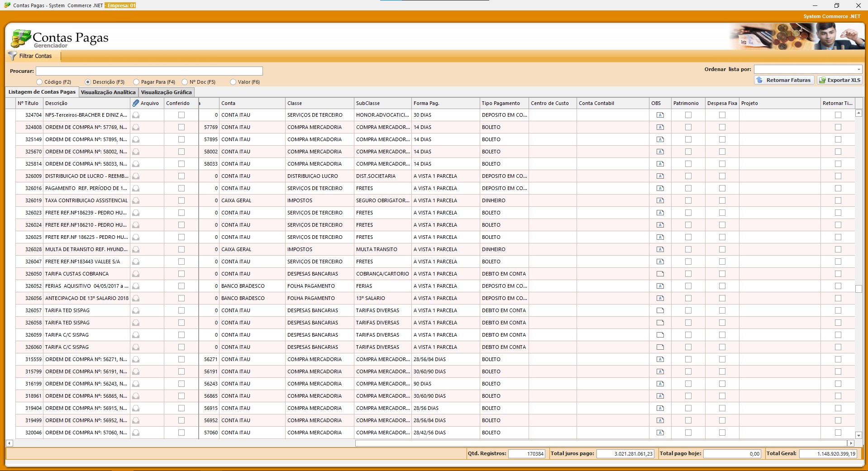Click the Exportar XLS button
The image size is (868, 471).
839,80
